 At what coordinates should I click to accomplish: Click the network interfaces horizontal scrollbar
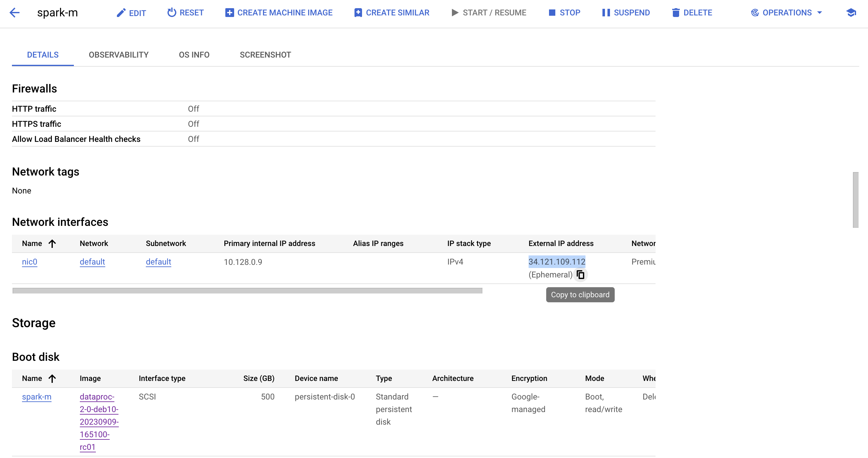pyautogui.click(x=247, y=290)
